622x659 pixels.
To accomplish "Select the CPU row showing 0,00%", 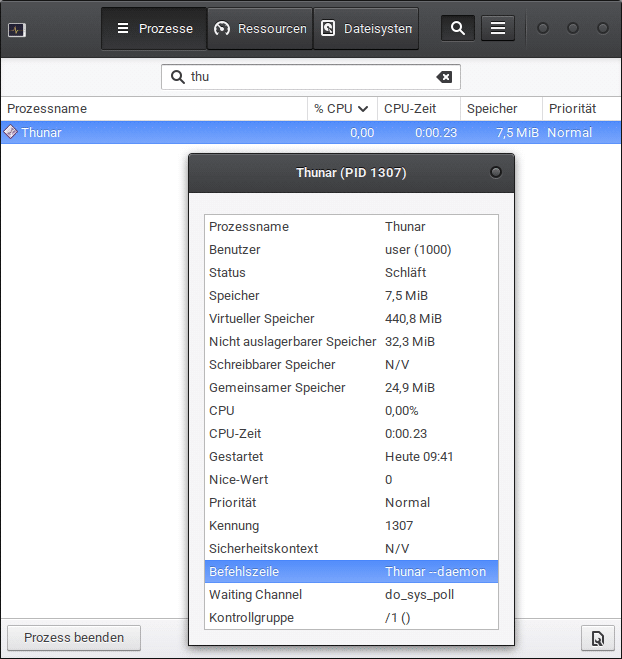I will (351, 411).
